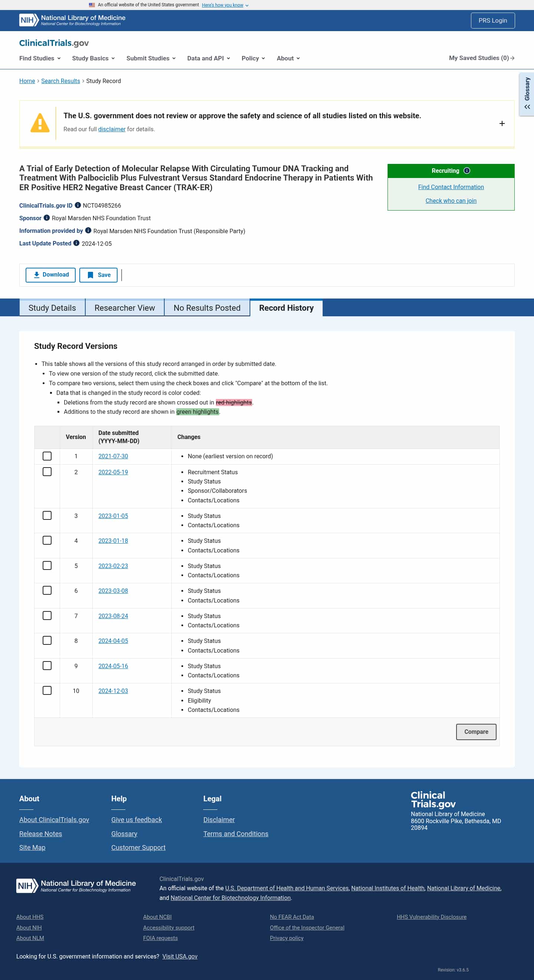The width and height of the screenshot is (534, 980).
Task: Click the PRS Login button
Action: coord(492,20)
